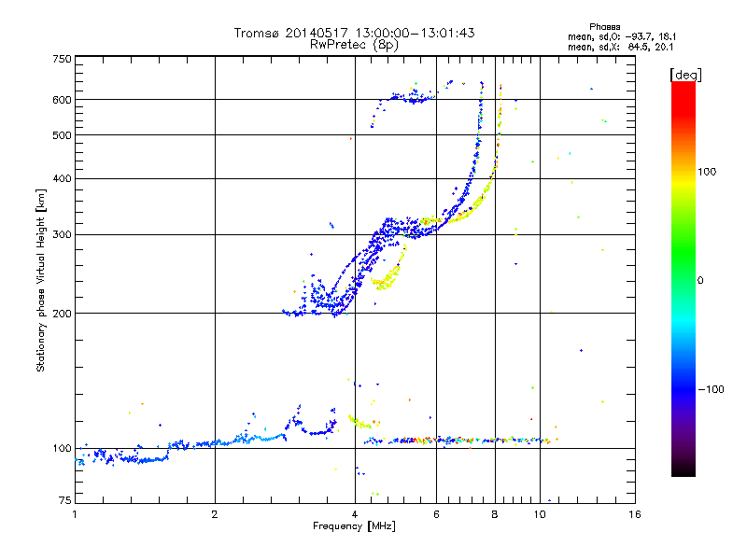Viewport: 747px width, 560px height.
Task: Click the x-axis tick label '8'
Action: [495, 514]
